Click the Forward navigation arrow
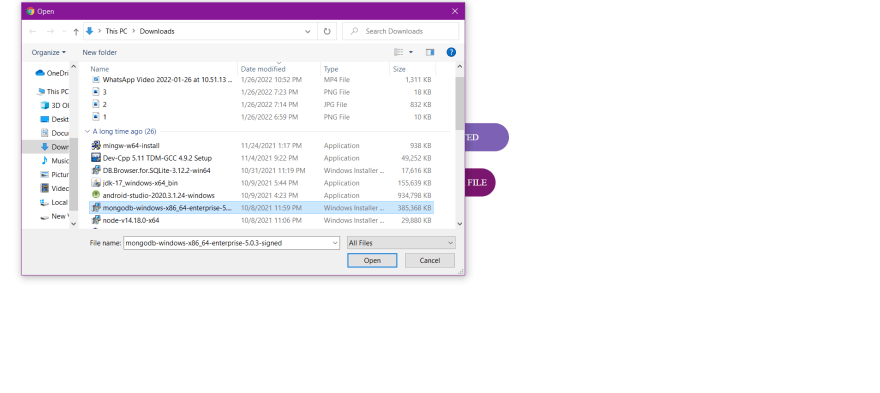 click(50, 31)
